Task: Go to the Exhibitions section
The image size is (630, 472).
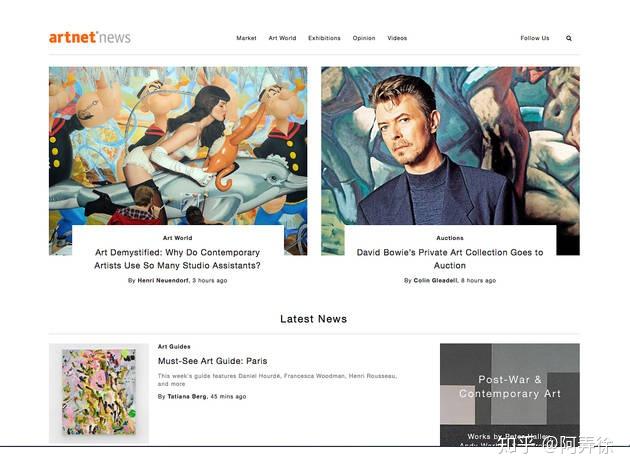Action: [x=324, y=38]
